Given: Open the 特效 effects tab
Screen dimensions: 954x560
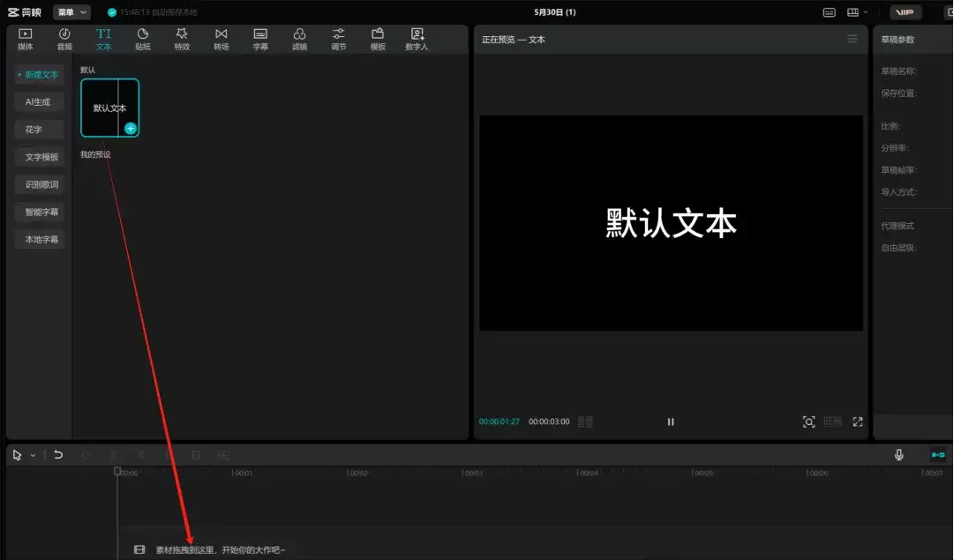Looking at the screenshot, I should coord(182,39).
